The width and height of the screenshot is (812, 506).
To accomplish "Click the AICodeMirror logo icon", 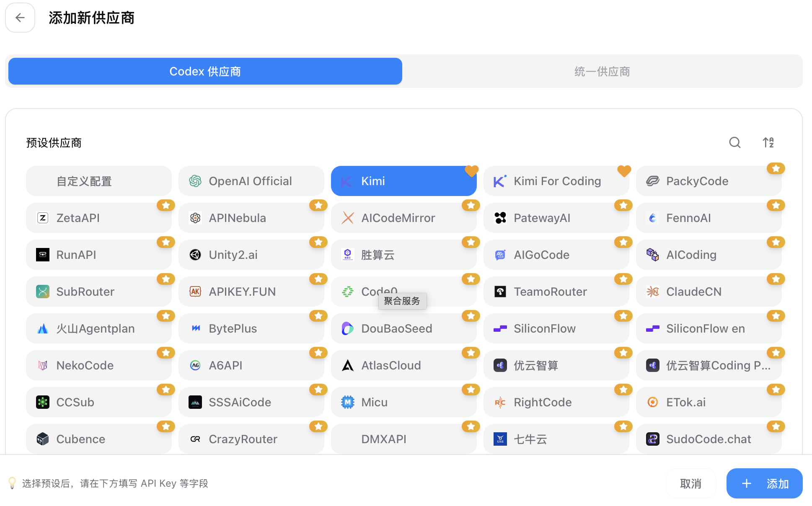I will click(x=348, y=218).
